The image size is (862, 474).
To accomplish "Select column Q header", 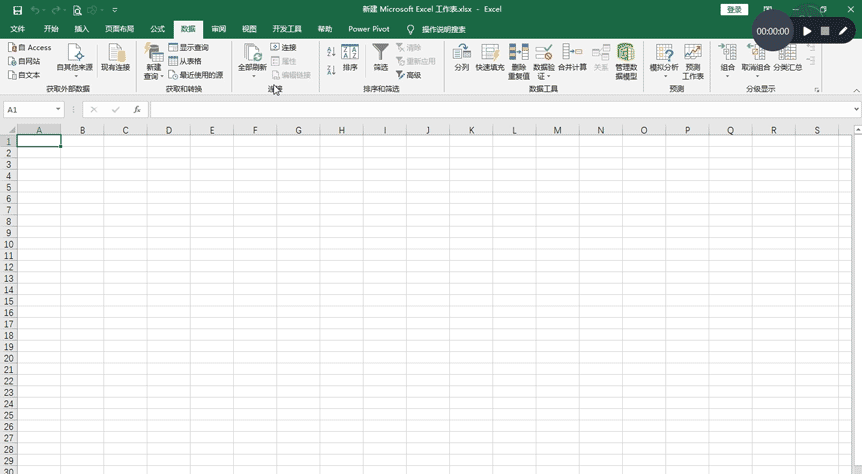I will (x=730, y=130).
